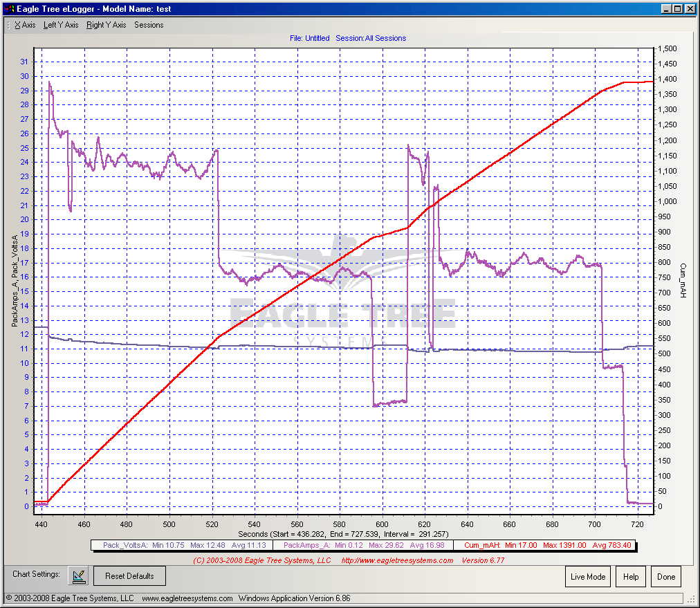Click the 31 left axis tick label

tap(24, 62)
